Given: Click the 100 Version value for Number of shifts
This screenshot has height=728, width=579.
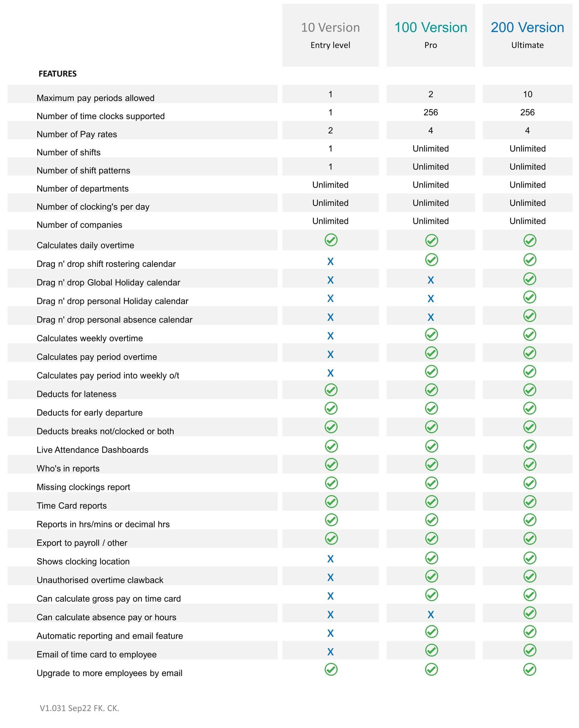Looking at the screenshot, I should (431, 149).
